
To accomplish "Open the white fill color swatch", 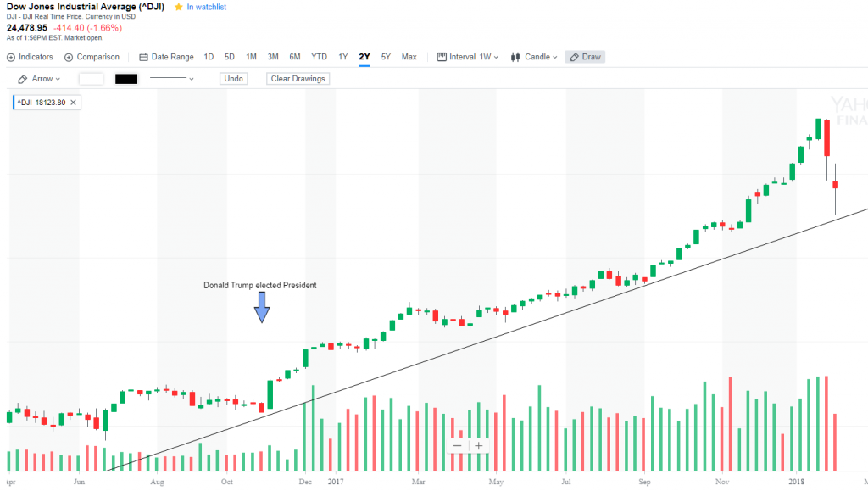I will click(91, 79).
